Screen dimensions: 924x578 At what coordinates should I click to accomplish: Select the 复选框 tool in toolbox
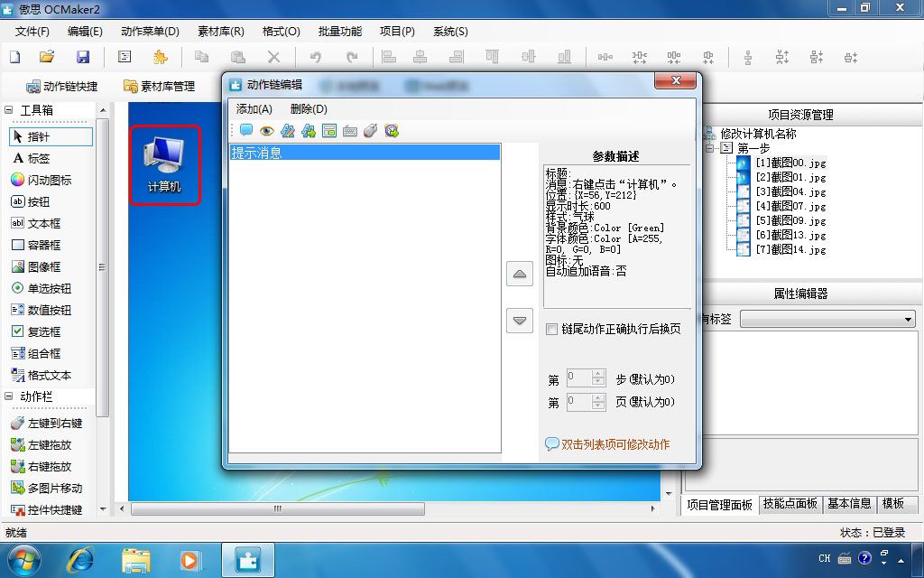36,331
